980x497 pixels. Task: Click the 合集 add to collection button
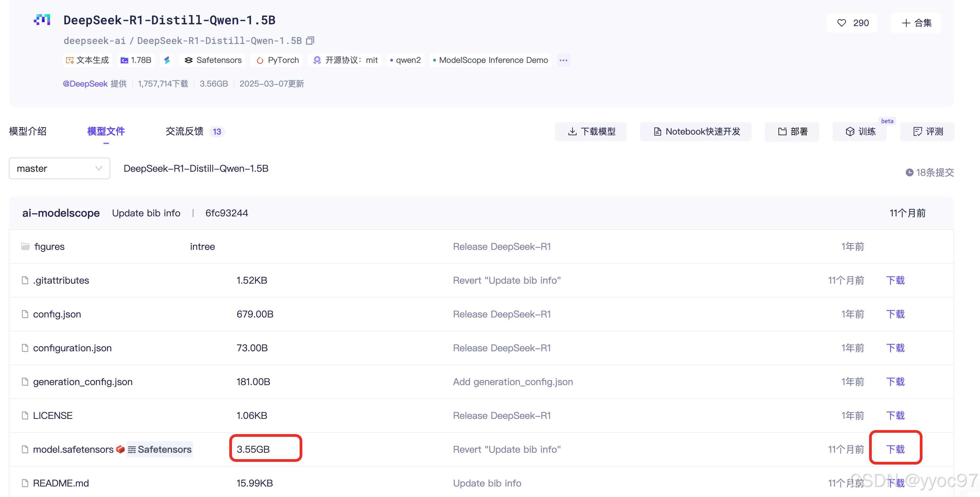coord(915,23)
